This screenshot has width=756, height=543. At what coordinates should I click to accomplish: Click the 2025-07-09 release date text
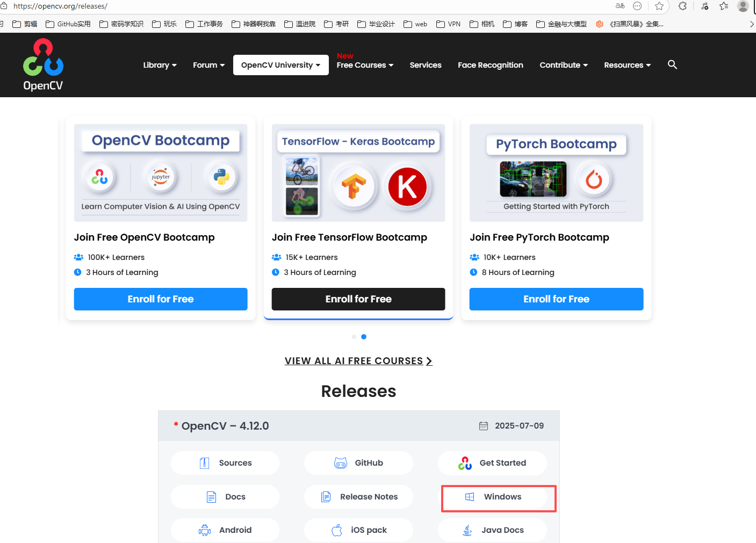(519, 426)
